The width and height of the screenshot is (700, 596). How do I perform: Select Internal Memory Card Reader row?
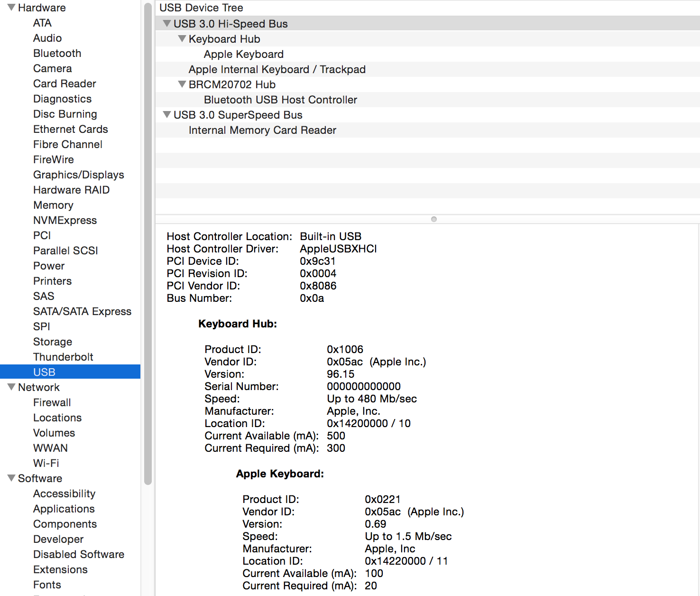427,130
